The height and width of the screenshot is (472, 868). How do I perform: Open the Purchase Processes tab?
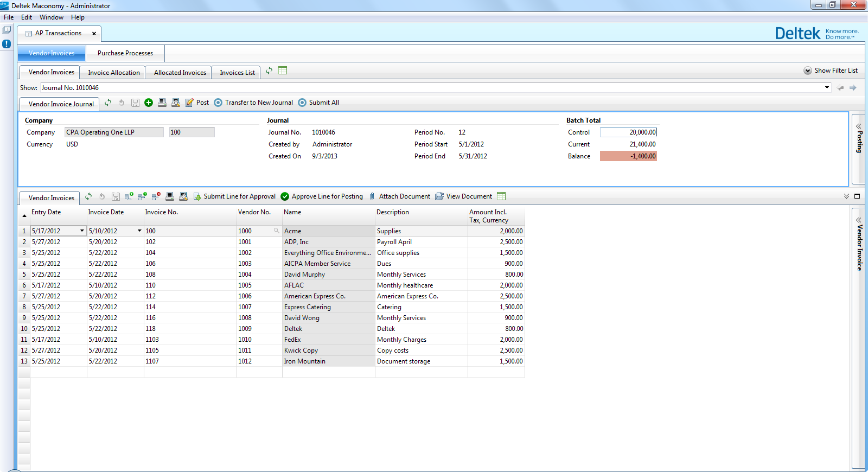pos(125,53)
